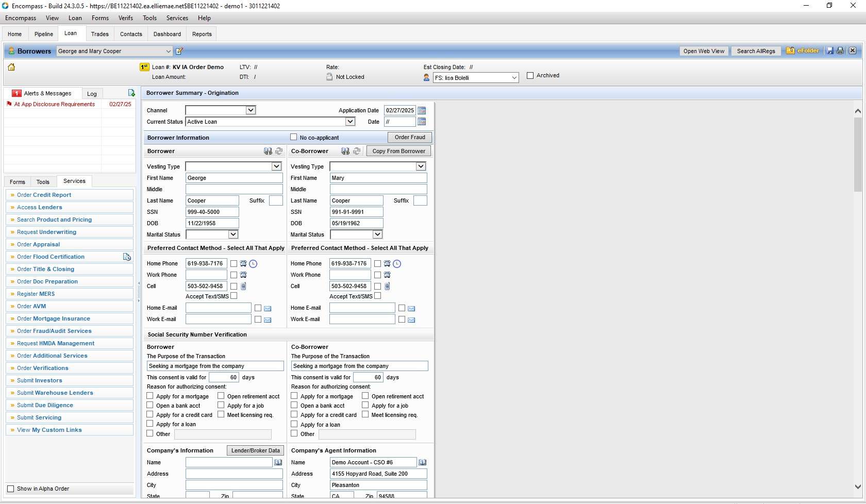Viewport: 866px width, 504px height.
Task: Enable Co-Borrower Accept Text/SMS checkbox
Action: (378, 296)
